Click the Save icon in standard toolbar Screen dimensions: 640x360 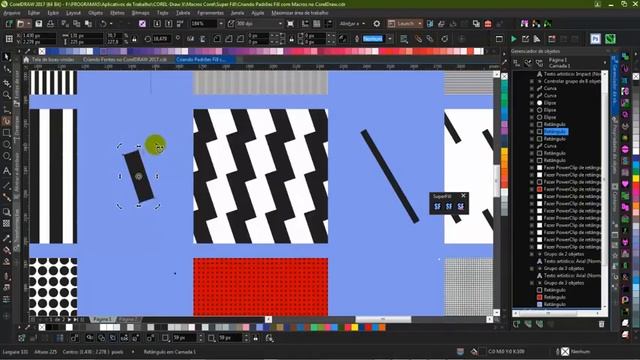pyautogui.click(x=38, y=24)
